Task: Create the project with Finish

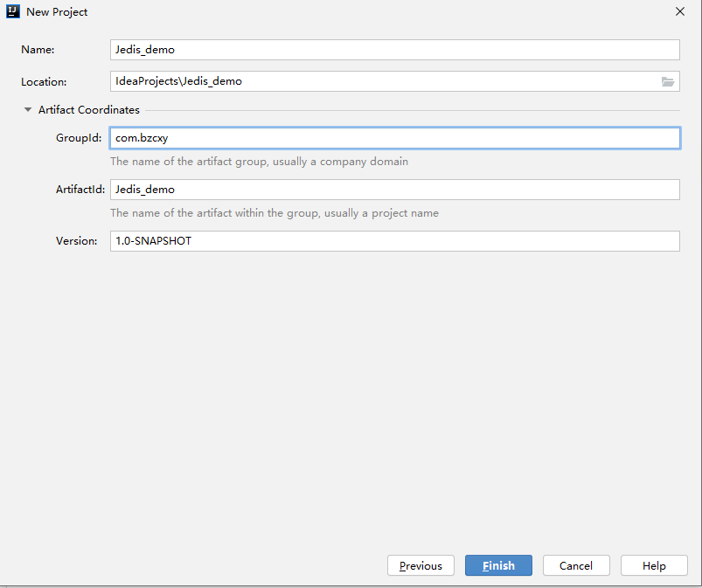Action: click(x=498, y=565)
